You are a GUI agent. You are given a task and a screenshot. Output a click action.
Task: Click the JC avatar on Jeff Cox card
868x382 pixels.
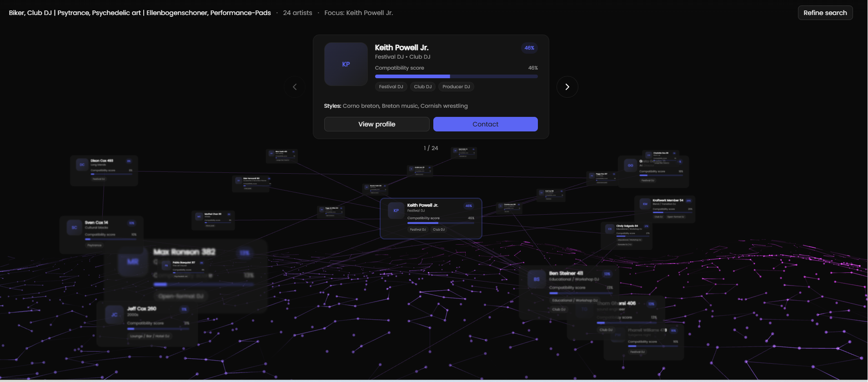114,315
